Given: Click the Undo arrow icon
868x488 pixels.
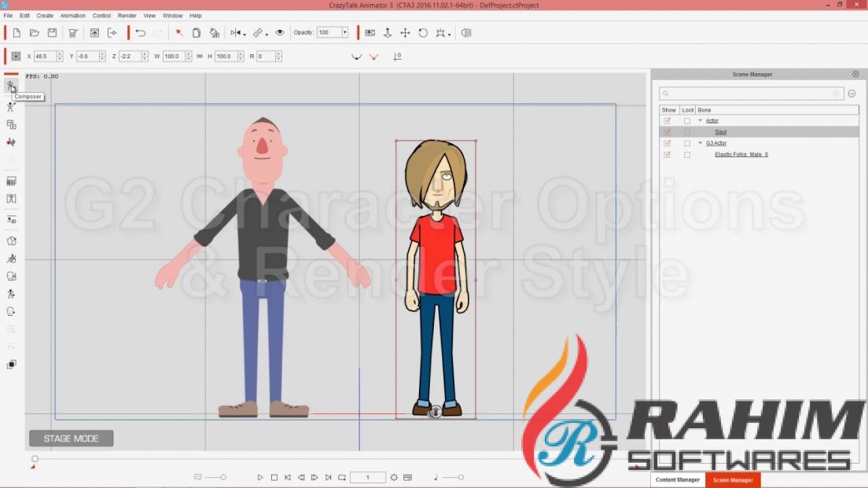Looking at the screenshot, I should point(141,33).
